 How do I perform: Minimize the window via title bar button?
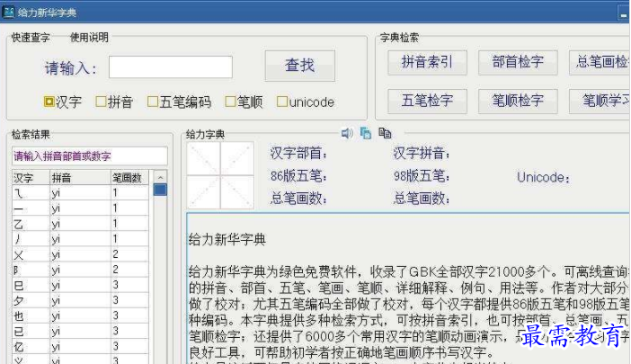[623, 13]
